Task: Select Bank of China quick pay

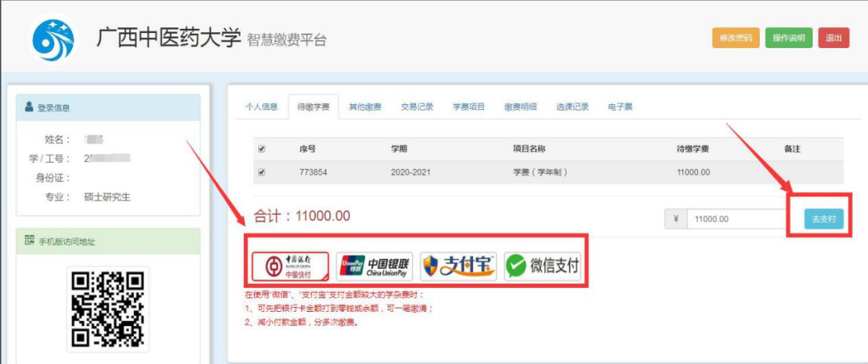Action: [290, 265]
